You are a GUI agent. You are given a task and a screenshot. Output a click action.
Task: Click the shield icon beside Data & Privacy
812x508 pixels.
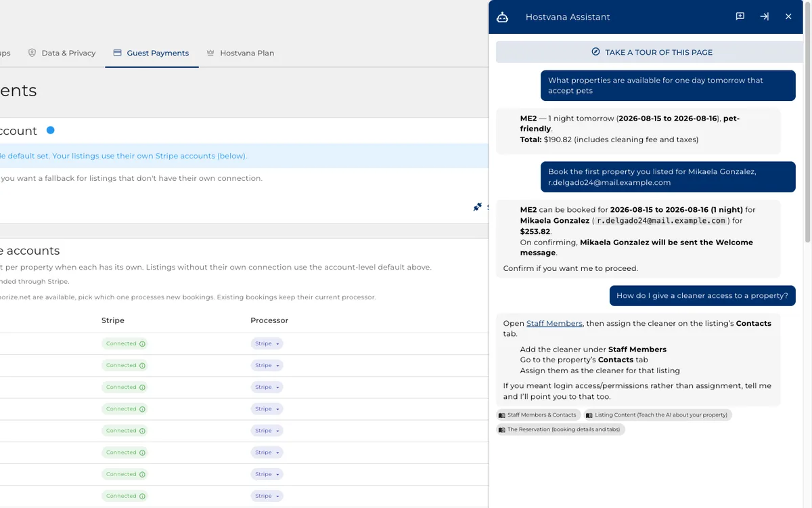(x=32, y=53)
